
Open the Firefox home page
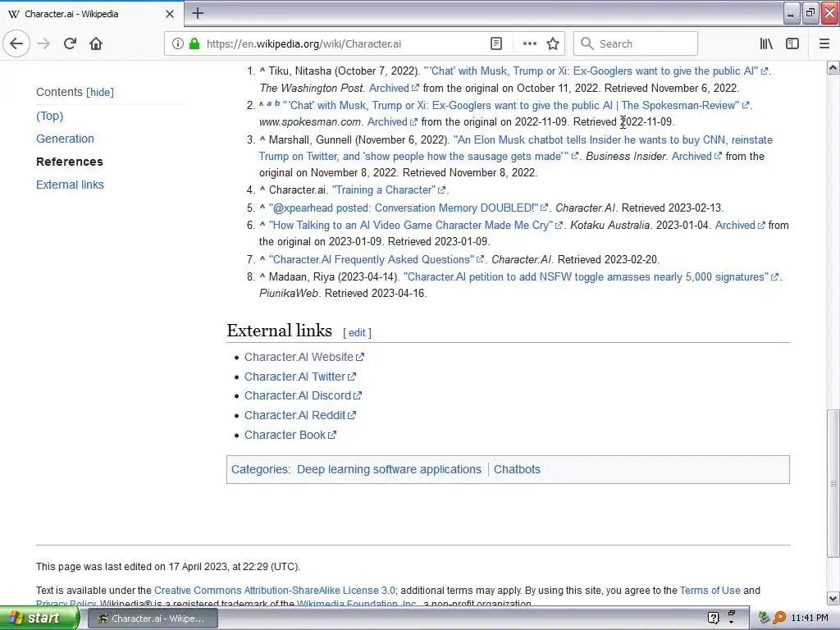96,43
